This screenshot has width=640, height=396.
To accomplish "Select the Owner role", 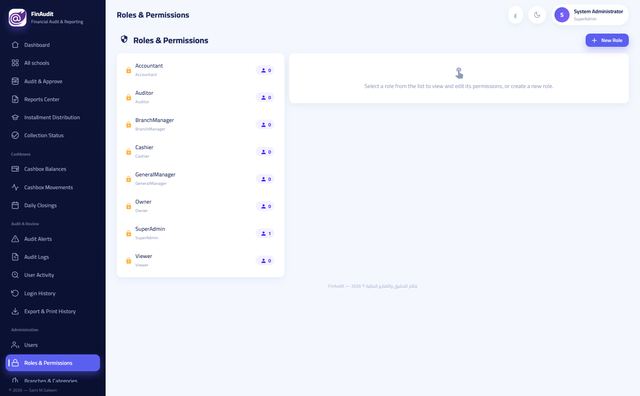I will (200, 206).
